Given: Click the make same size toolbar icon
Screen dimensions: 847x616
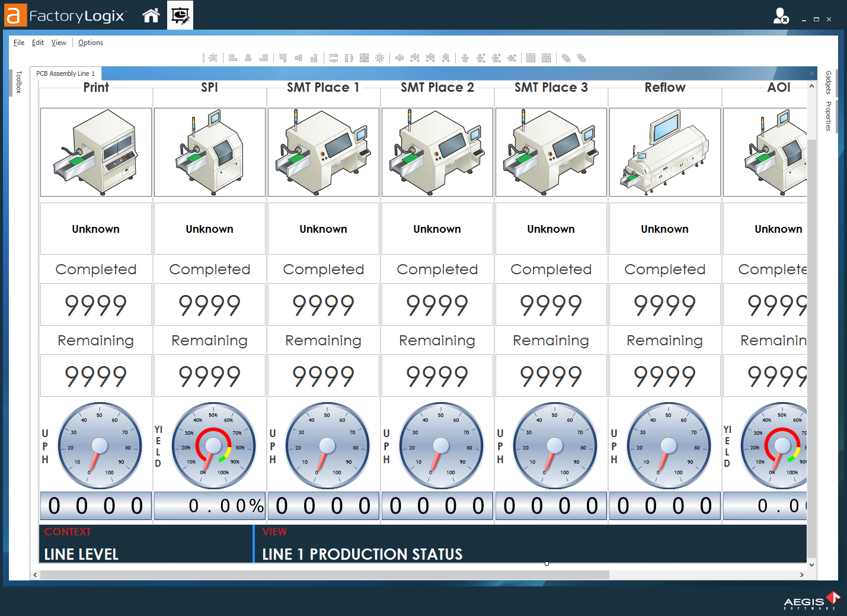Looking at the screenshot, I should pos(364,57).
